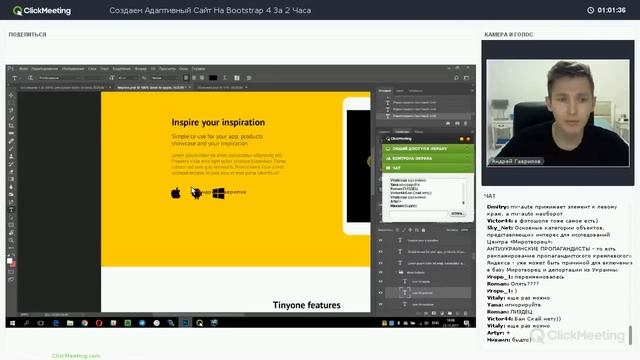This screenshot has height=360, width=640.
Task: Click the presenter webcam video thumbnail
Action: 558,113
